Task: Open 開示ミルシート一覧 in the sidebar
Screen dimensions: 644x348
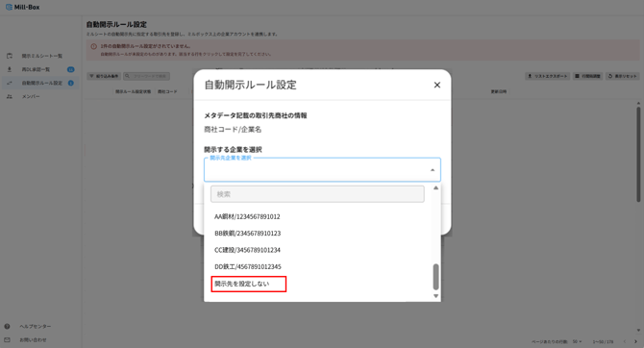Action: (x=42, y=56)
